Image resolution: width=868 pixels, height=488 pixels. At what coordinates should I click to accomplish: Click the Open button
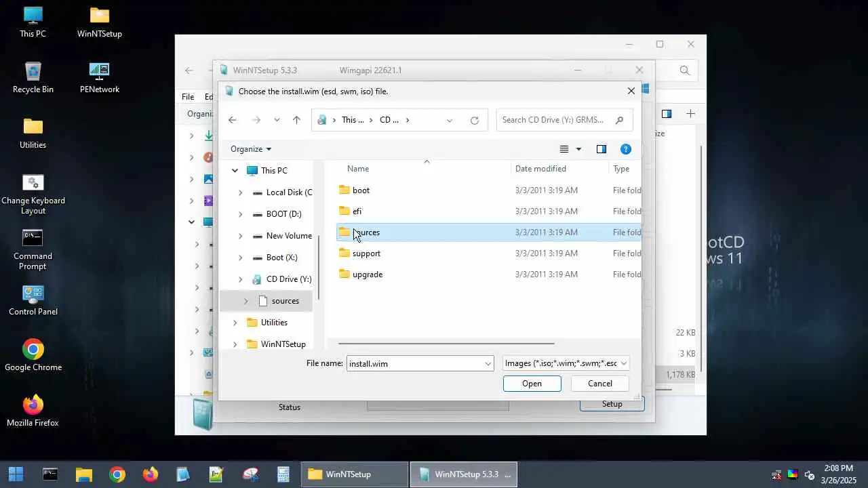tap(532, 384)
